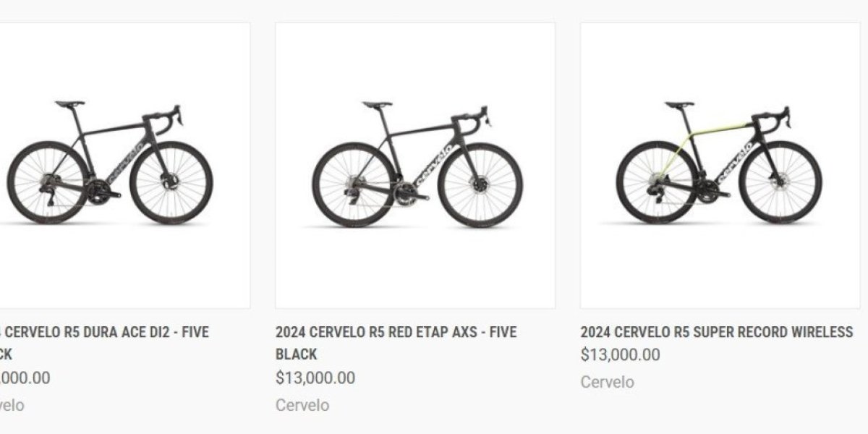Click the Cervelo frame logo on the Red eTap bike

[x=433, y=166]
